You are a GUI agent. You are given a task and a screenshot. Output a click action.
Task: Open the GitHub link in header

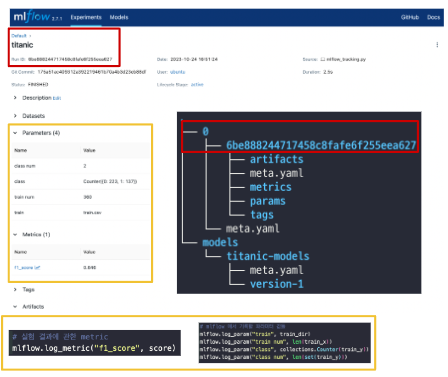(410, 17)
